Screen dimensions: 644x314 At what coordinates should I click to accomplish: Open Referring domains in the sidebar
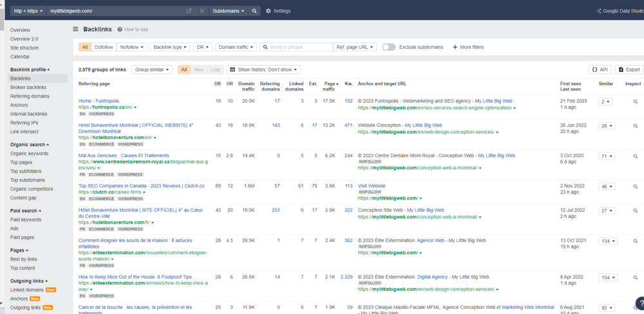pos(30,97)
